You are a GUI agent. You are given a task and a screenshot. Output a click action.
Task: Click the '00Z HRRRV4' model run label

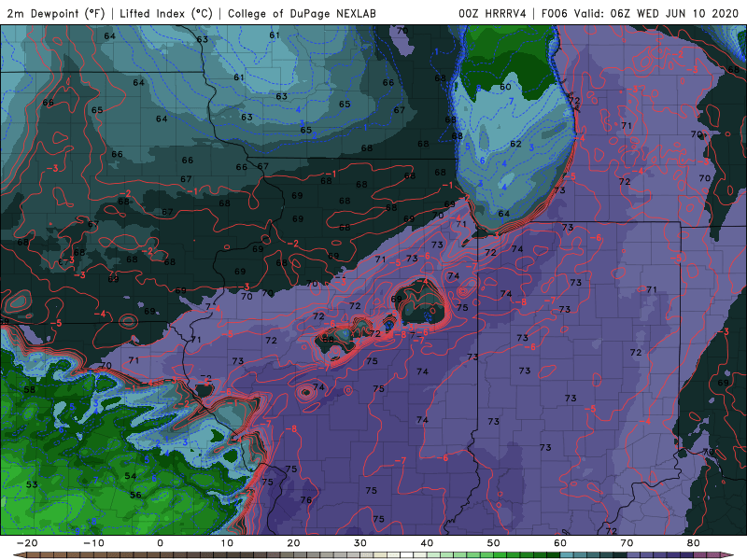[x=492, y=14]
